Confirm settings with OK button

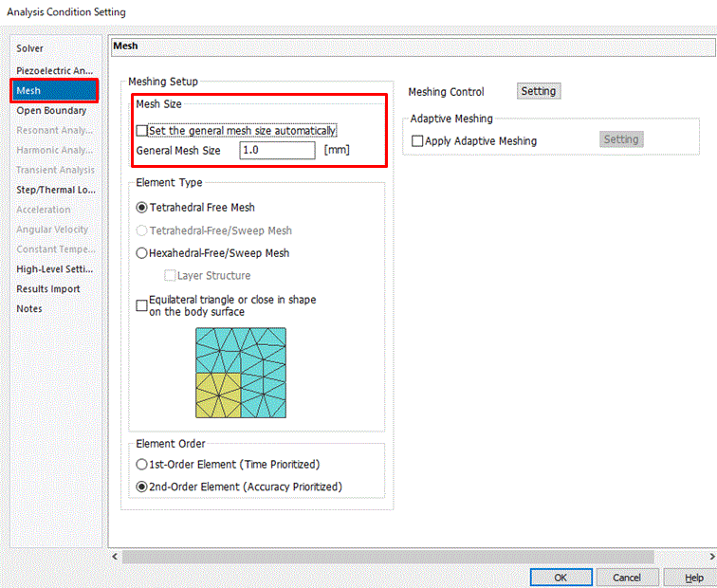[561, 578]
